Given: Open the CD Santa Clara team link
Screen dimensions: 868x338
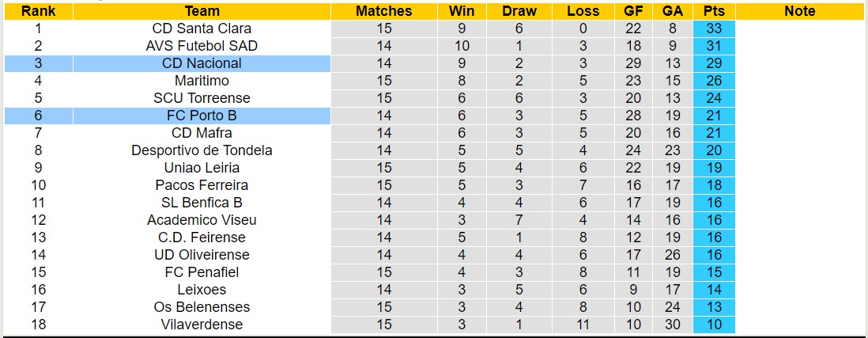Looking at the screenshot, I should [202, 28].
